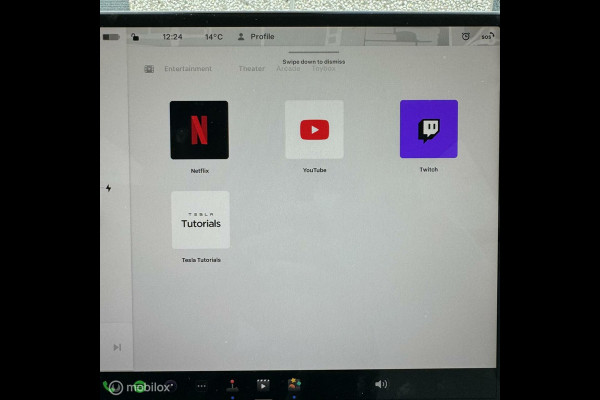Switch to the Theater tab
The height and width of the screenshot is (400, 600).
tap(251, 69)
